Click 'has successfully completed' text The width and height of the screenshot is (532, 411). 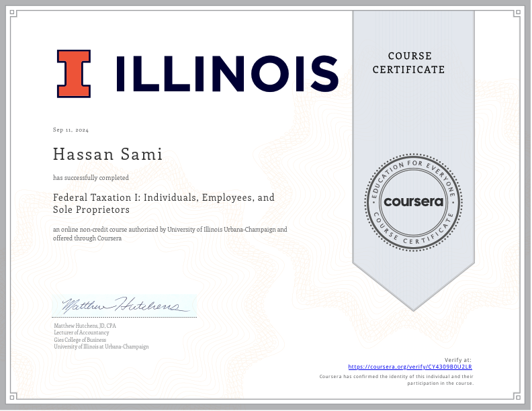pos(91,178)
